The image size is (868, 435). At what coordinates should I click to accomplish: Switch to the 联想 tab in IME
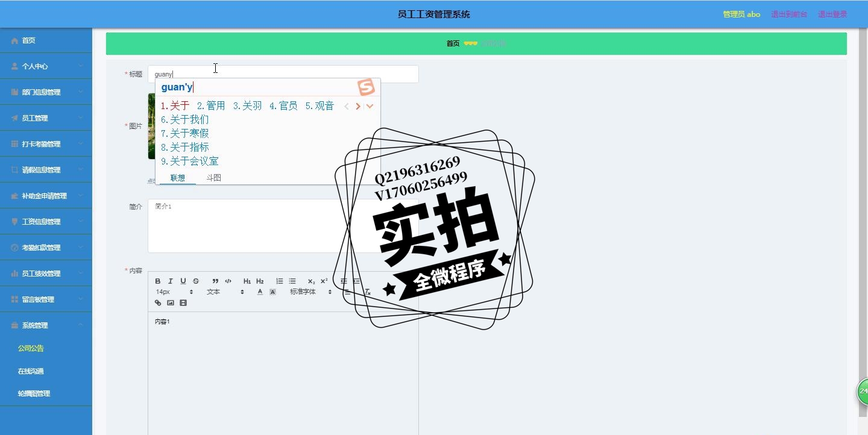coord(178,178)
